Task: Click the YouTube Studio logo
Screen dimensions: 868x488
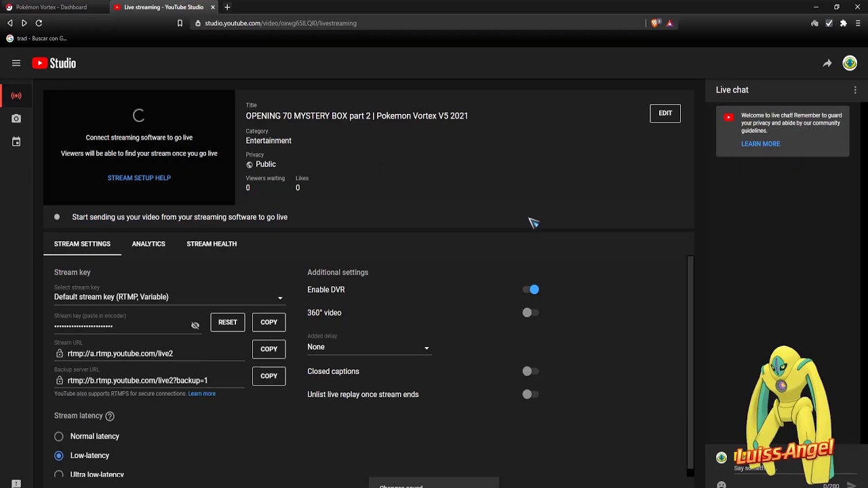Action: pyautogui.click(x=54, y=63)
